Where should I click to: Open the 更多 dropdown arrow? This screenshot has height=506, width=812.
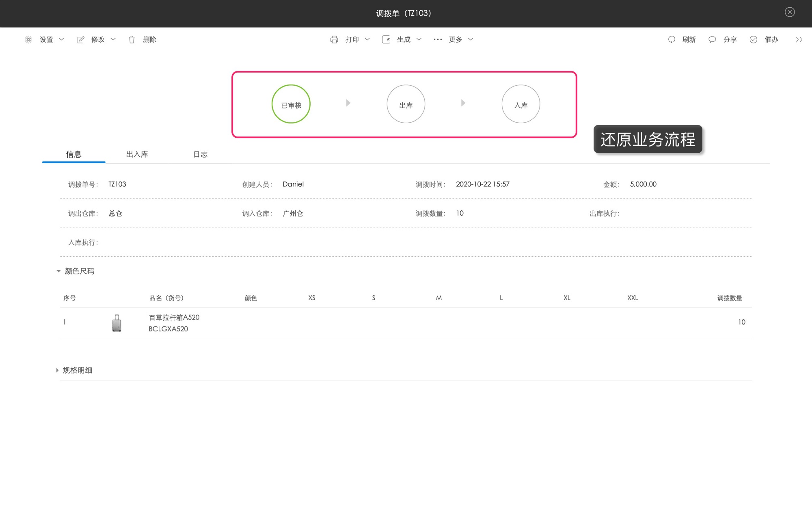[x=471, y=39]
